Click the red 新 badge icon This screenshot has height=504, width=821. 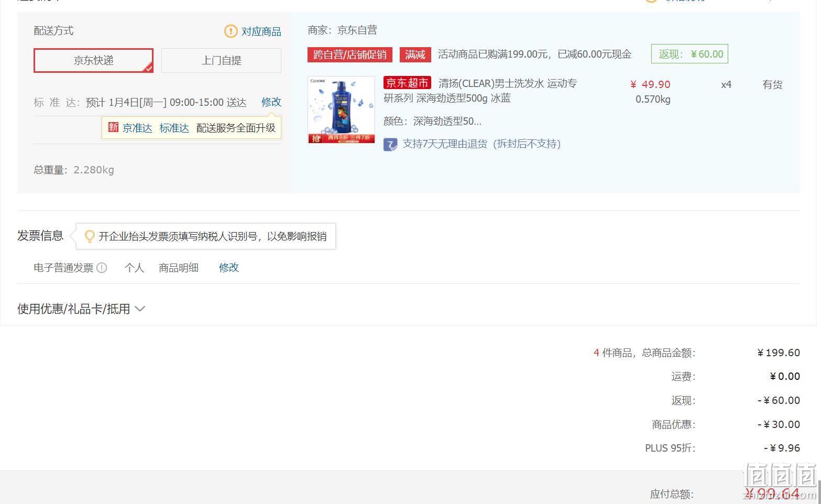tap(113, 127)
